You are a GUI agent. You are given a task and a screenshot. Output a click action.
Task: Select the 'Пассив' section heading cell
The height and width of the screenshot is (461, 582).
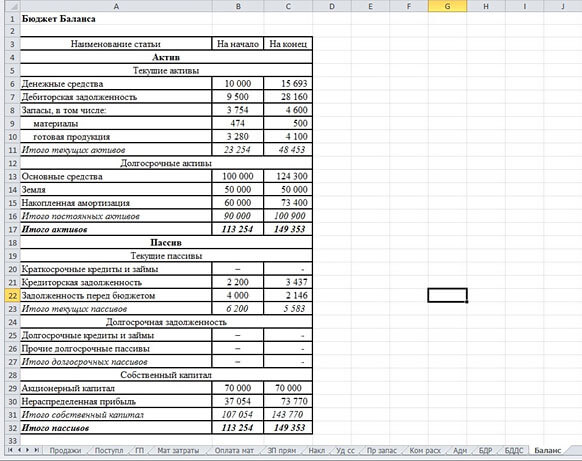(166, 243)
